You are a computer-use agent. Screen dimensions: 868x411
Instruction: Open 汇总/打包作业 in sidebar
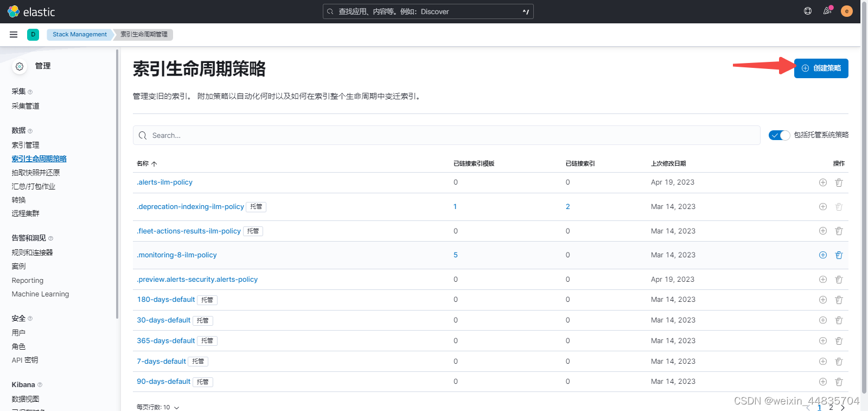[34, 186]
